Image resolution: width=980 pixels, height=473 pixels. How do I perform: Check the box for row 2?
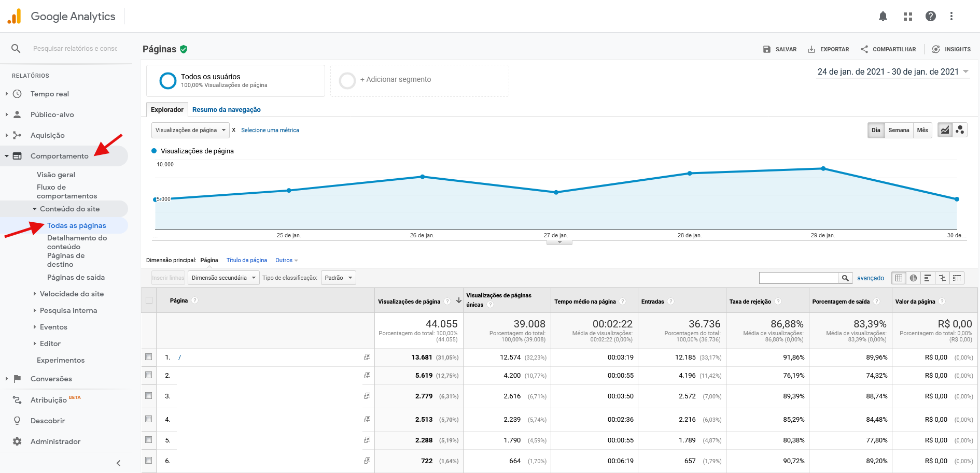[x=149, y=375]
